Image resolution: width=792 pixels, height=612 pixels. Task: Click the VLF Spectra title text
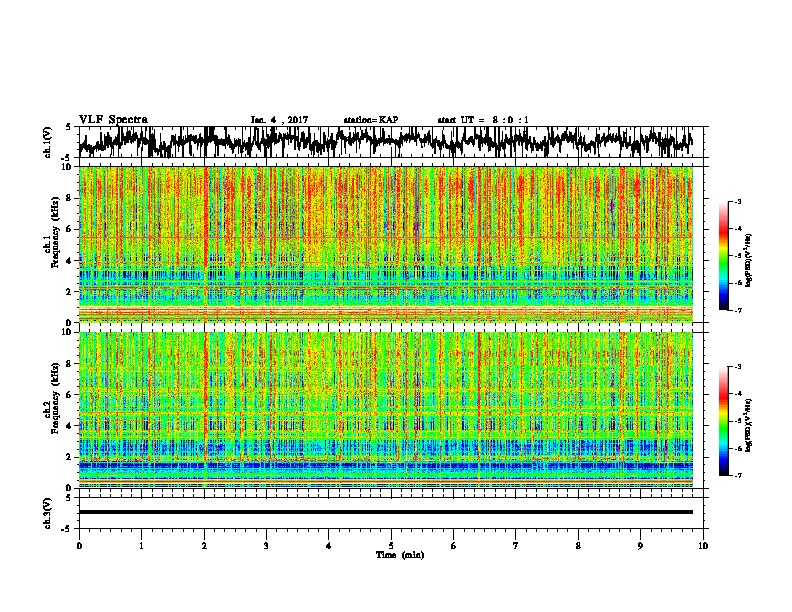(113, 120)
